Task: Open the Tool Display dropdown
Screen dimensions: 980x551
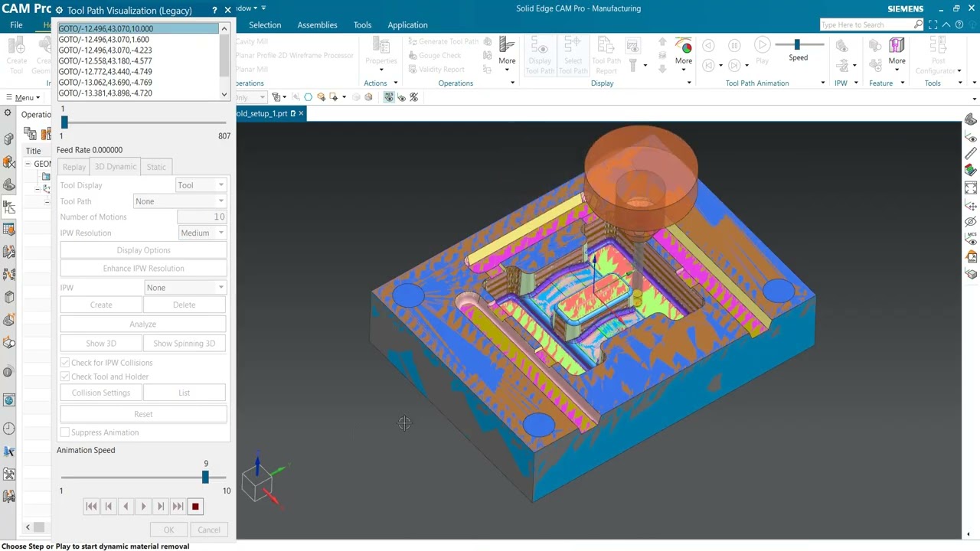Action: [x=201, y=185]
